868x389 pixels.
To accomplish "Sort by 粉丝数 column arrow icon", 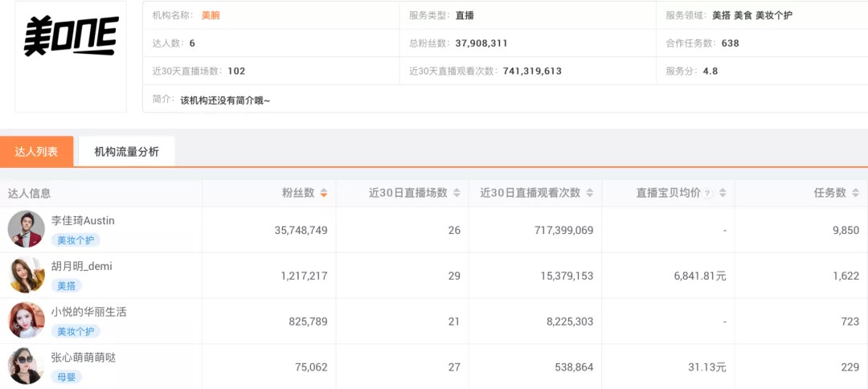I will point(324,193).
